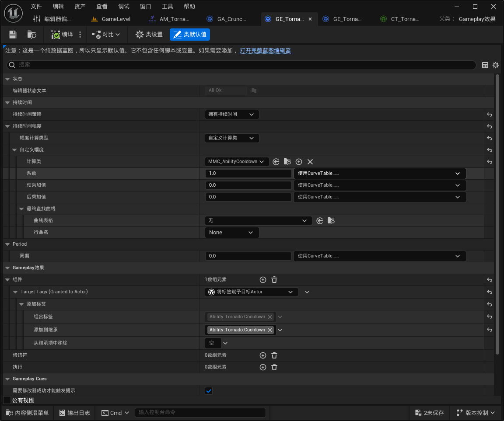The image size is (504, 421).
Task: Open the 内容侧滑菜单 drawer
Action: pyautogui.click(x=27, y=413)
